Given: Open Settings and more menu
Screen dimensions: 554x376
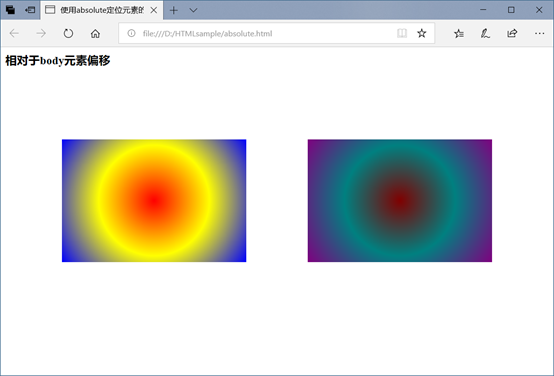Looking at the screenshot, I should (540, 33).
